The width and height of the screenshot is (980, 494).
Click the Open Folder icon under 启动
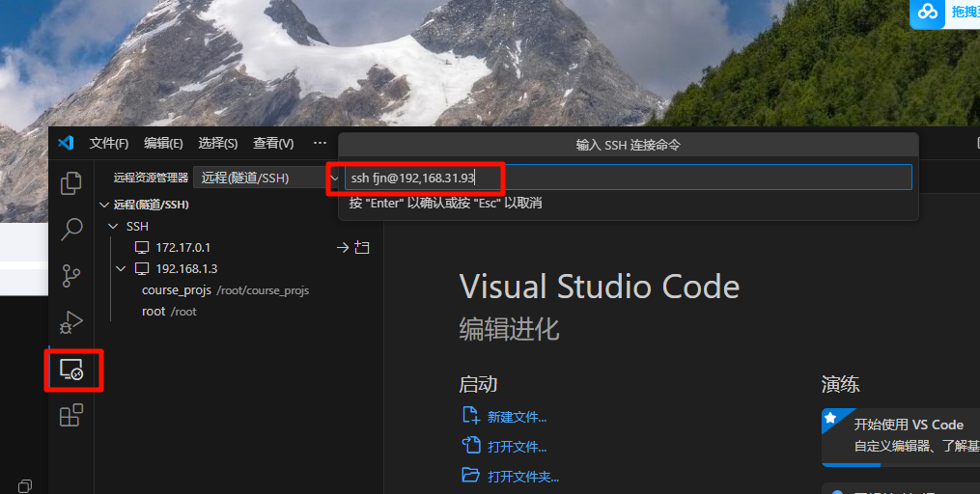click(x=470, y=476)
